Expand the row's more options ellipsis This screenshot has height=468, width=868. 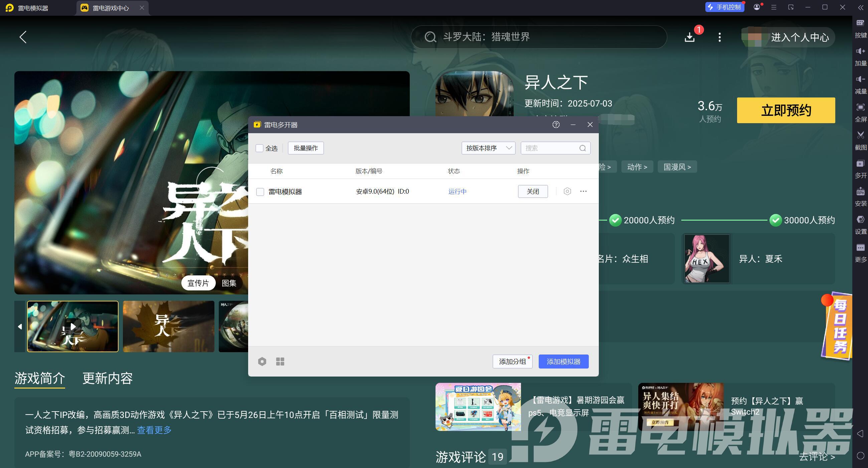(583, 191)
